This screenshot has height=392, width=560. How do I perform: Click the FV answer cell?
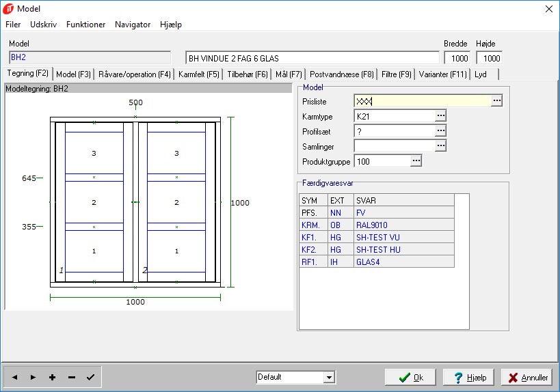point(404,213)
